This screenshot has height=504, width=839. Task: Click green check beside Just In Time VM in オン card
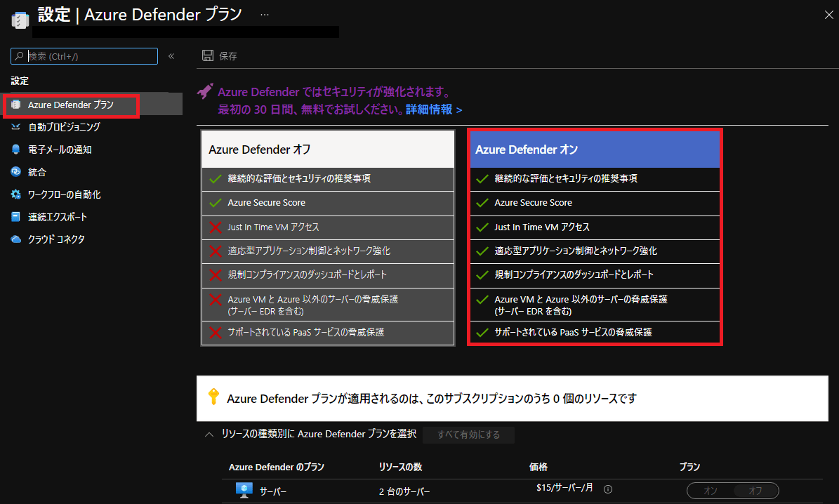[482, 227]
